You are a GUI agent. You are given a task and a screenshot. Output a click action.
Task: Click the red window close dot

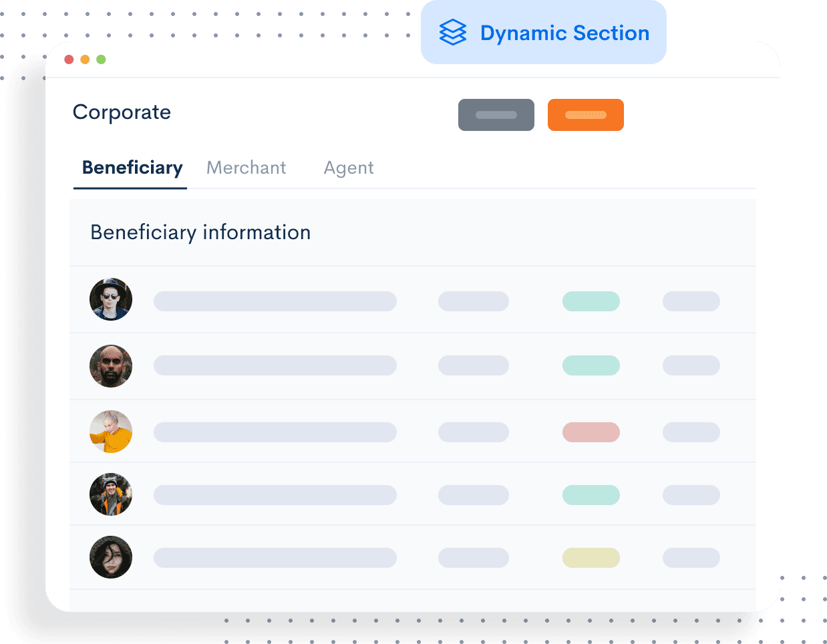point(69,59)
